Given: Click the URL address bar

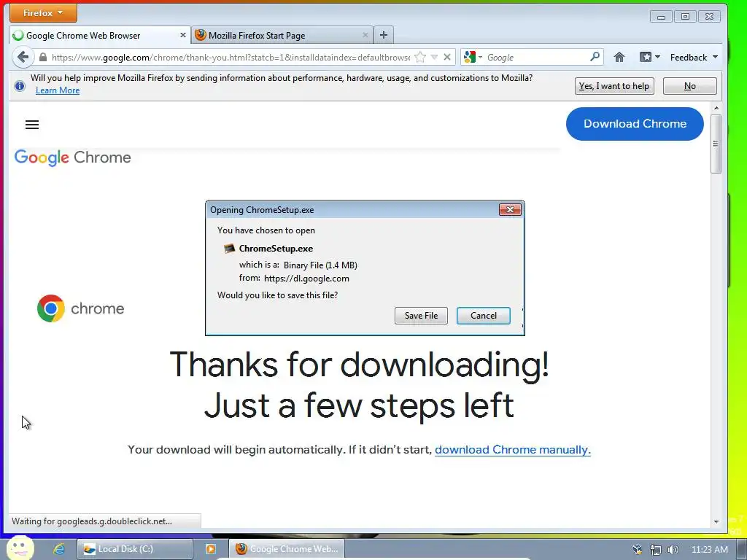Looking at the screenshot, I should tap(230, 57).
